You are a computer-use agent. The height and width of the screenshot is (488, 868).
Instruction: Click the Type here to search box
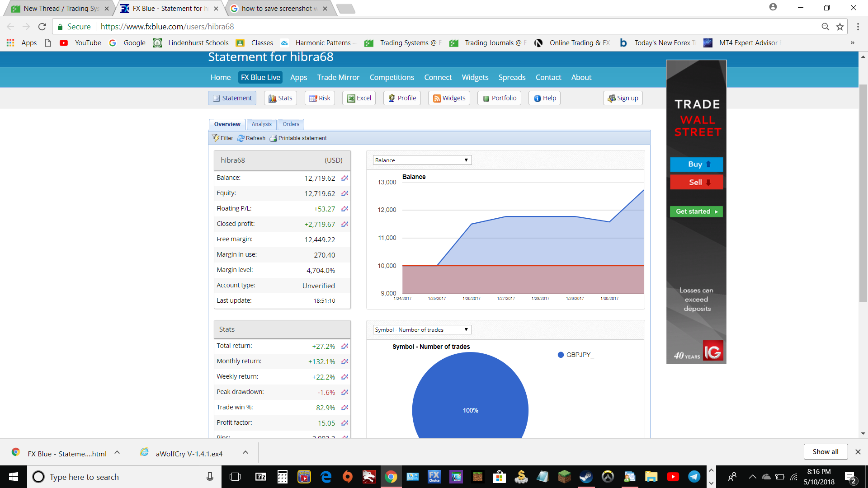pyautogui.click(x=124, y=477)
